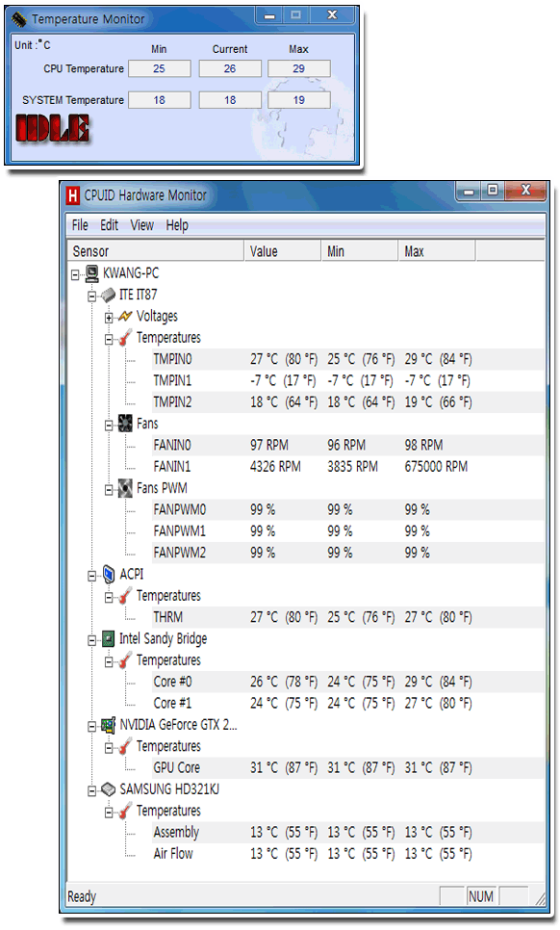Click the CPU Temperature current value field
This screenshot has width=560, height=930.
click(230, 68)
